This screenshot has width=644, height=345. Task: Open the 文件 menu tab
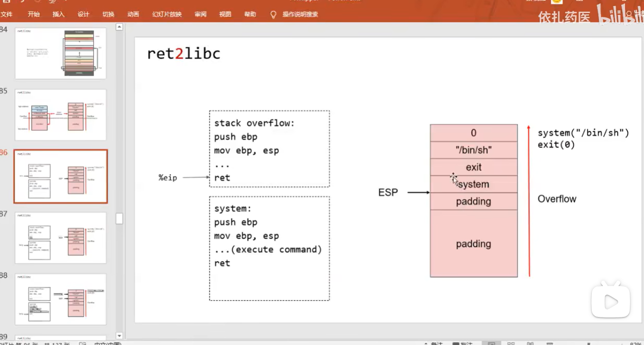[7, 14]
